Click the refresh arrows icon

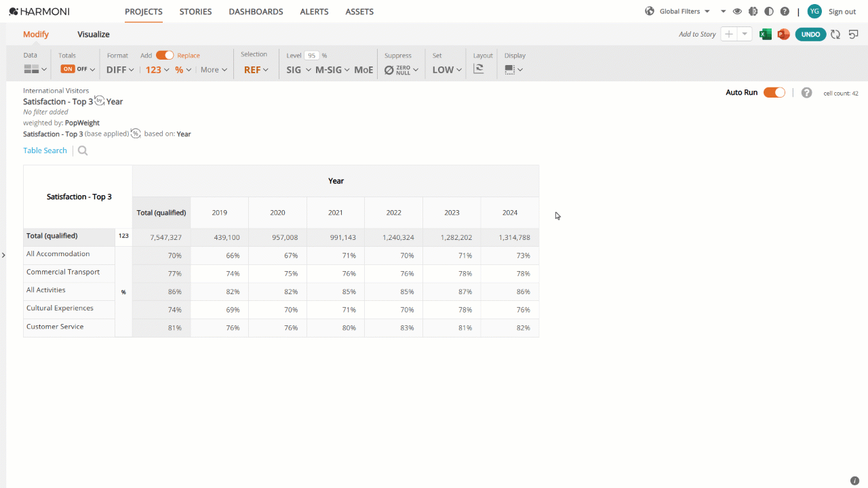[x=835, y=35]
